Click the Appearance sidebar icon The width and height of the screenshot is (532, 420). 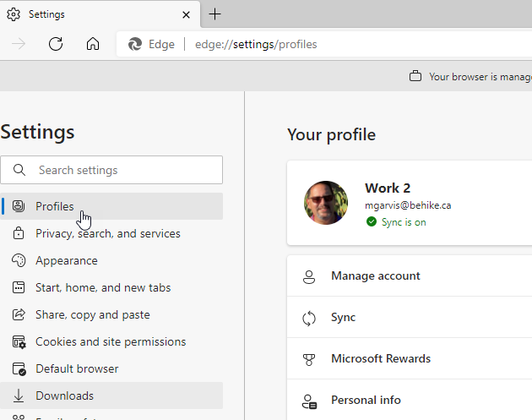click(x=19, y=260)
